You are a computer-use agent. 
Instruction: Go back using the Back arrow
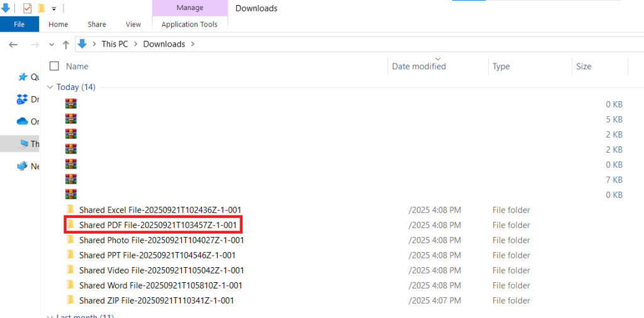[14, 45]
